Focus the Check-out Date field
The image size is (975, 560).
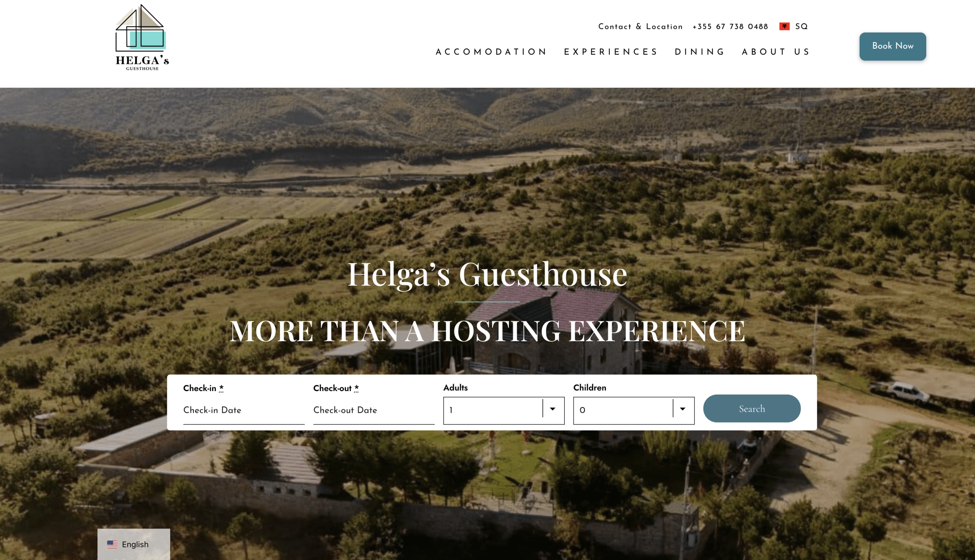click(374, 410)
